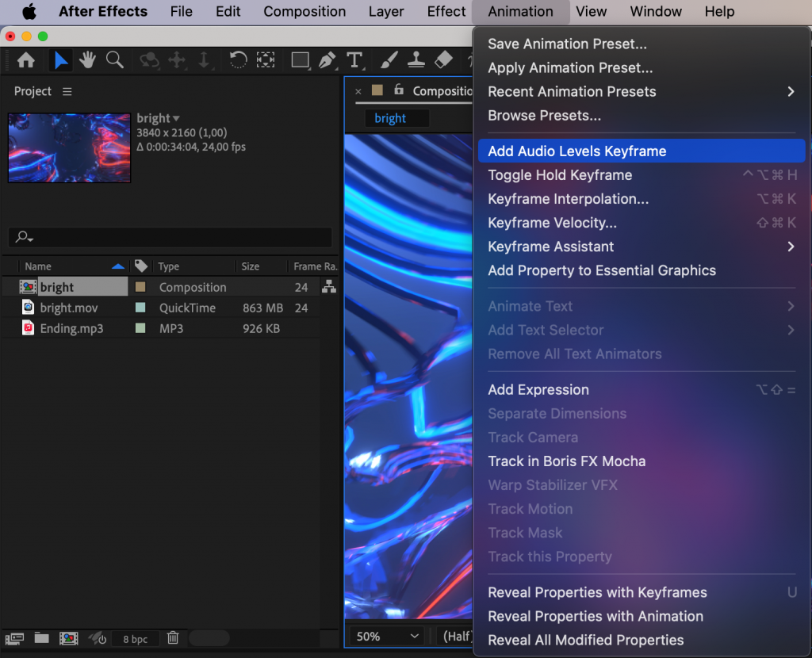
Task: Grab the Rotation tool
Action: pyautogui.click(x=239, y=60)
